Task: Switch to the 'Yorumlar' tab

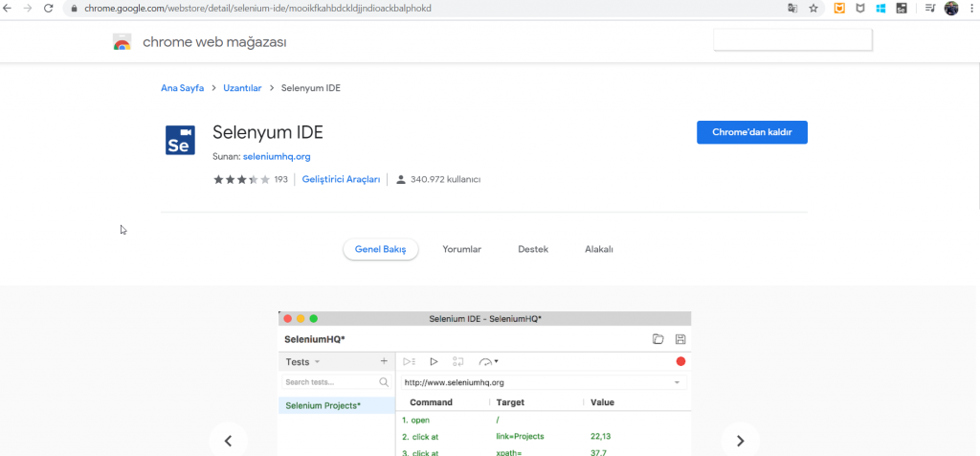Action: pyautogui.click(x=462, y=249)
